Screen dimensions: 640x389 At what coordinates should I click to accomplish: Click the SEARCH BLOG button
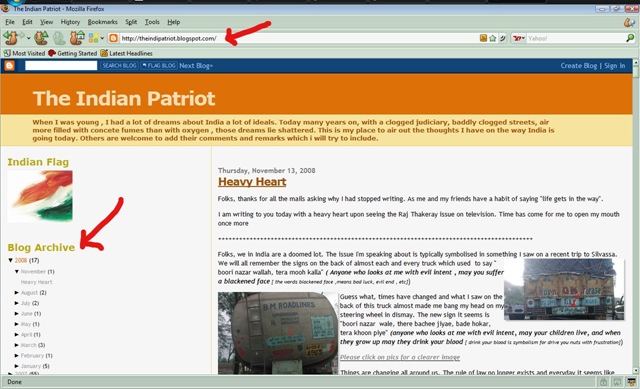[x=119, y=65]
